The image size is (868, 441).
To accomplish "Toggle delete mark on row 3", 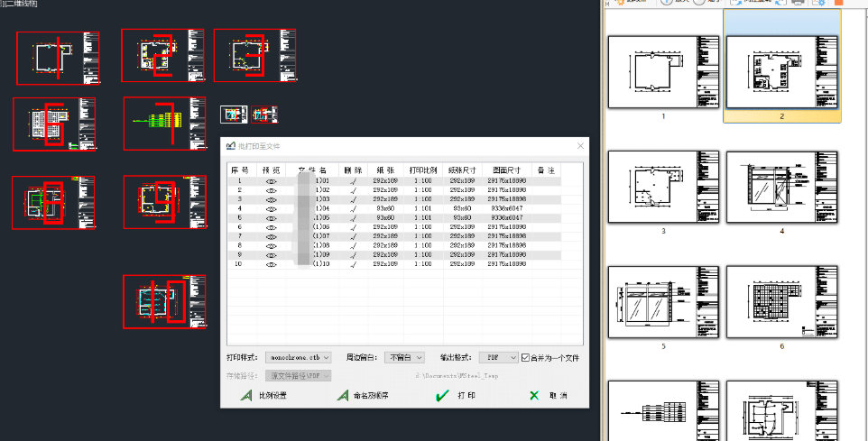I will (353, 199).
